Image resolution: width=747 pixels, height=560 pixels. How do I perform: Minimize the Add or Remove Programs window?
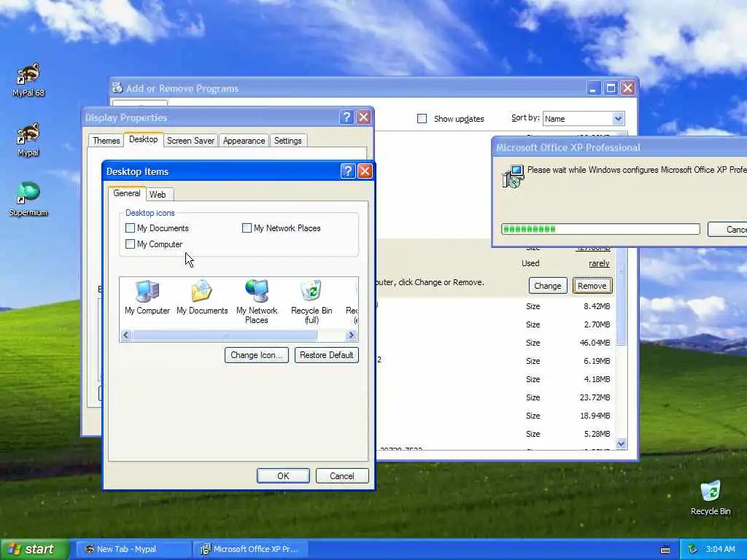594,88
